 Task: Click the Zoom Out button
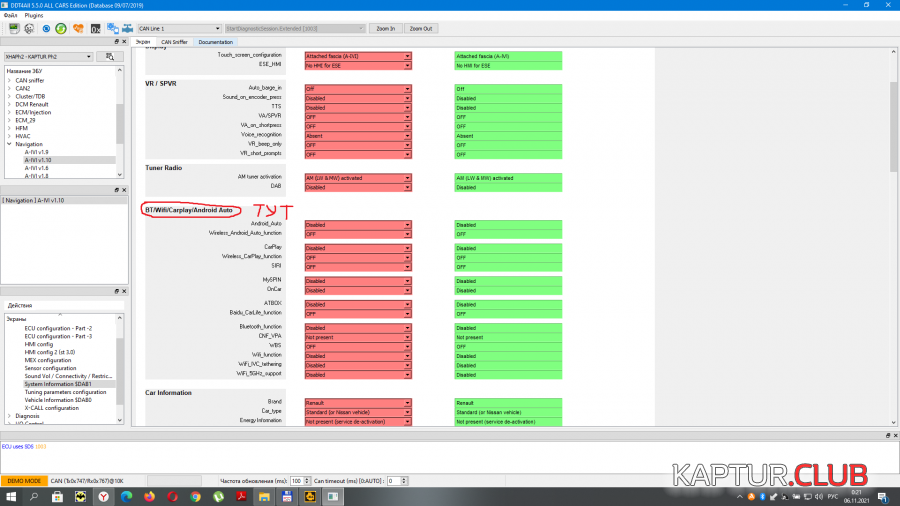coord(421,29)
